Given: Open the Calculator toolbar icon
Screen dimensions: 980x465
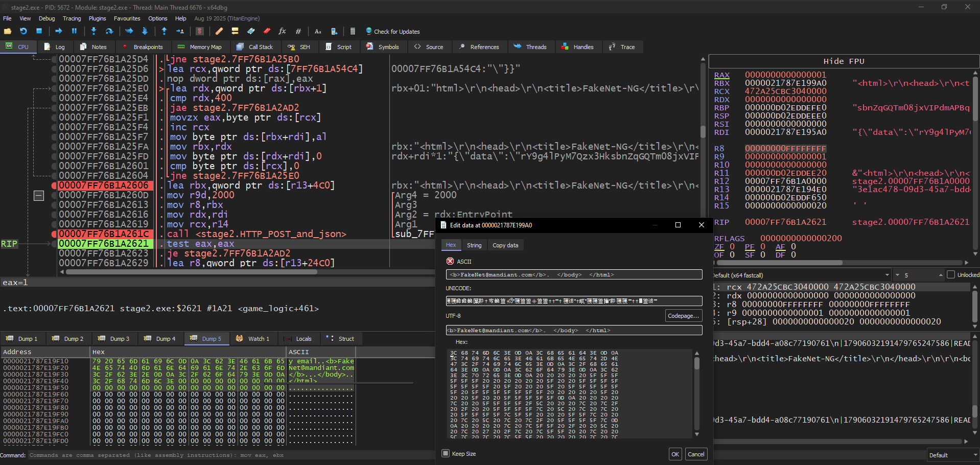Looking at the screenshot, I should (x=353, y=31).
